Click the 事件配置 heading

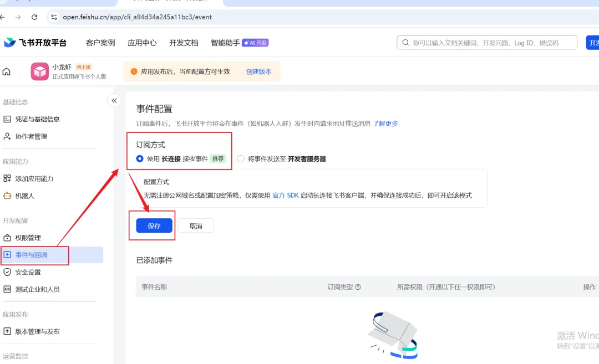pyautogui.click(x=154, y=109)
